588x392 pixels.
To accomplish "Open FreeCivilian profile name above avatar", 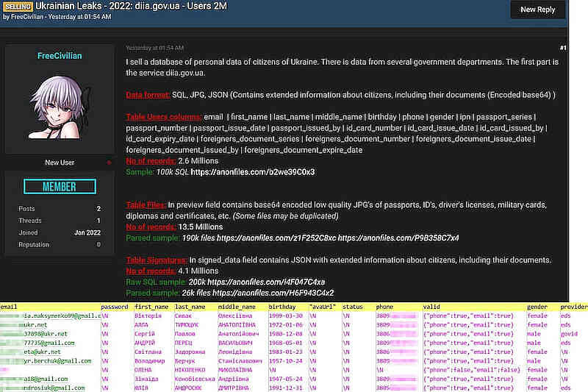I will (x=60, y=56).
